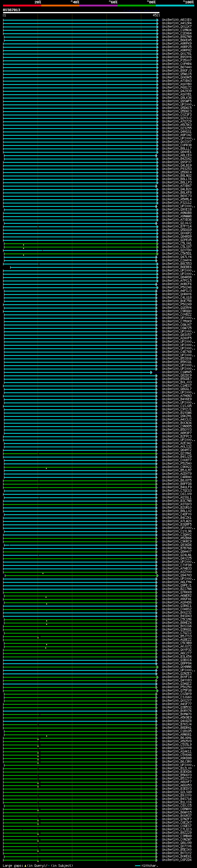This screenshot has width=197, height=868.
Task: Click the green alignment bar for UniRef100_Q2IMA1
Action: [80, 454]
